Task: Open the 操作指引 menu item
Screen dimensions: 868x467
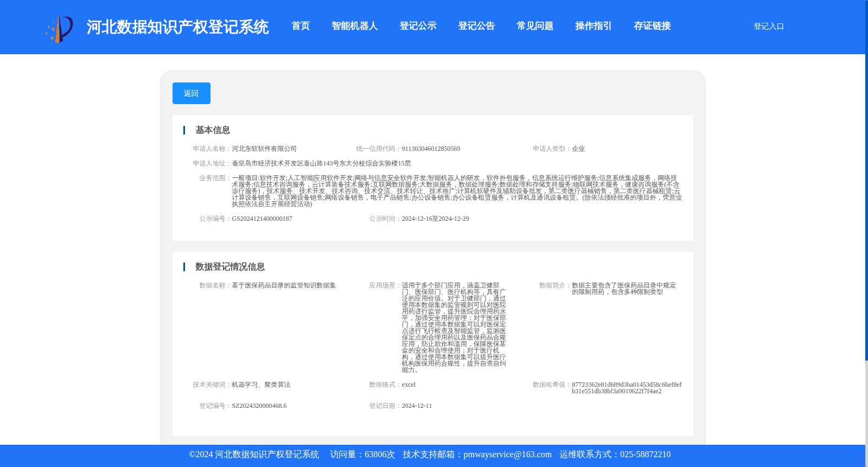Action: click(593, 26)
